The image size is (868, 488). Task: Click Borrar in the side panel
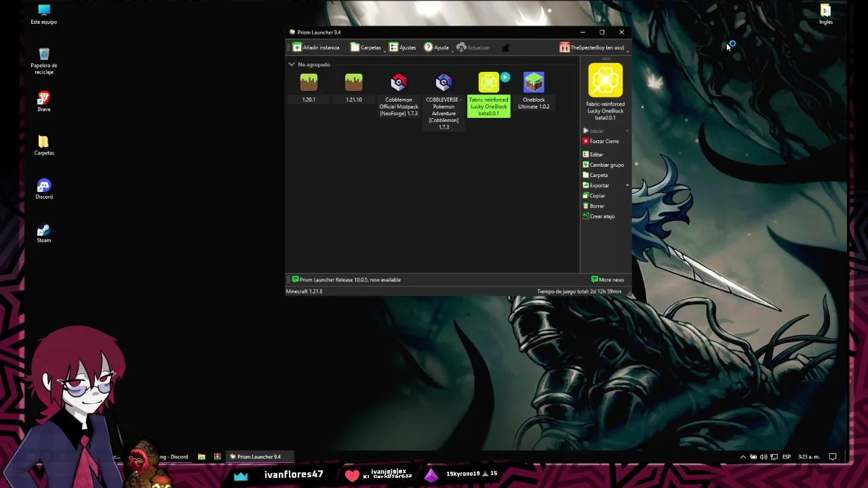pos(593,205)
